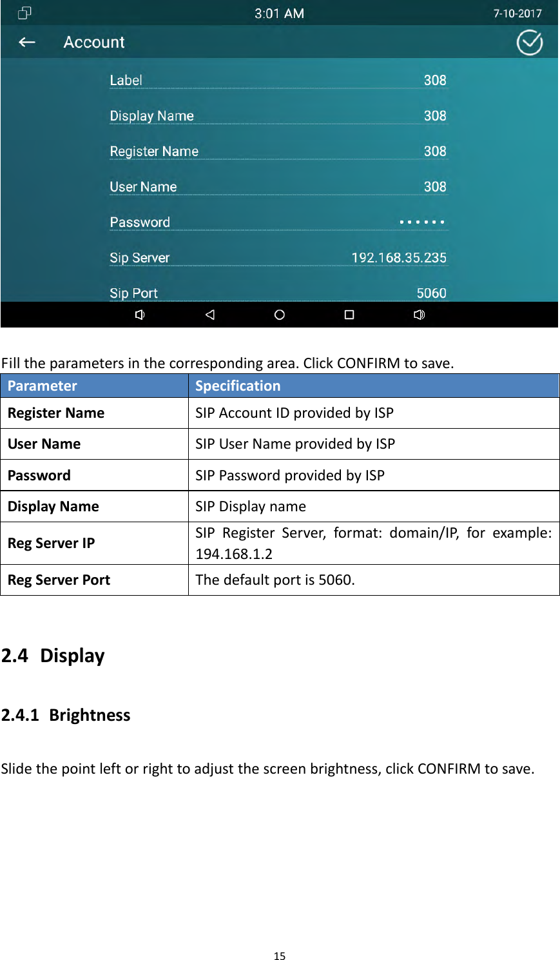Viewport: 560px width, 960px height.
Task: Click the 'Slide the point left' sentence
Action: click(x=267, y=769)
